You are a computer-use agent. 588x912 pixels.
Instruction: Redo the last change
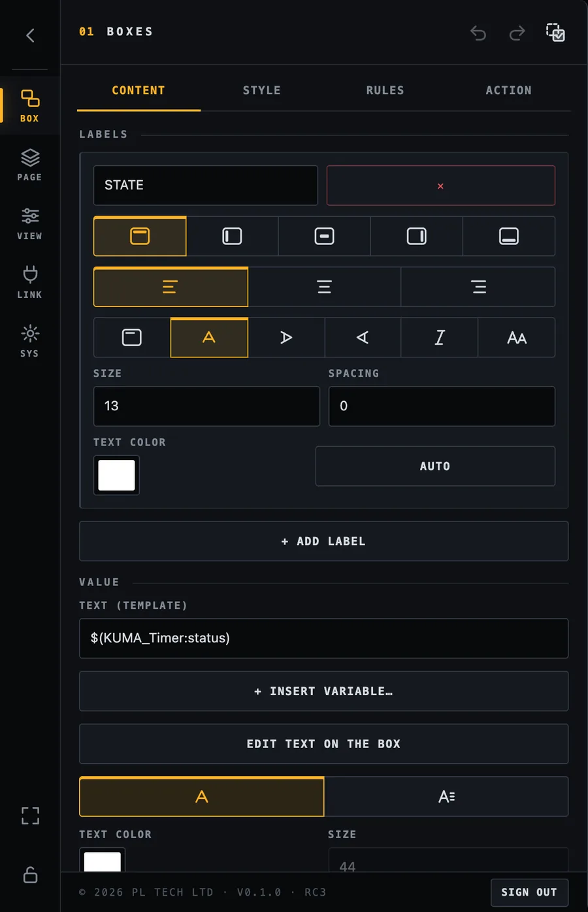(x=517, y=33)
